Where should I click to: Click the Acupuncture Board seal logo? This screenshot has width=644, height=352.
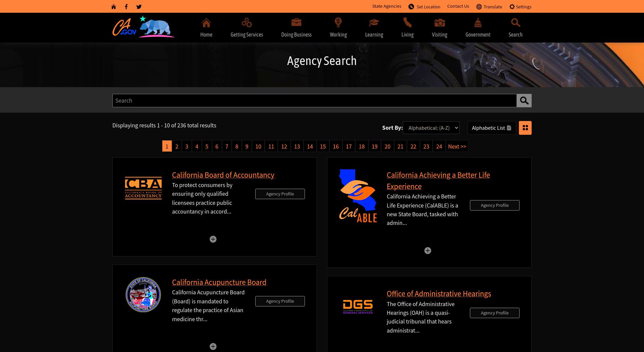tap(143, 295)
